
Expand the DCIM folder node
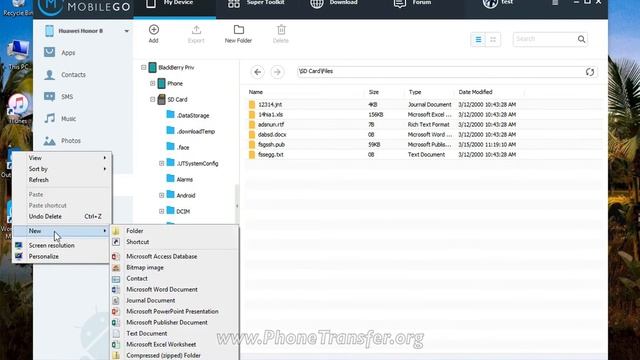click(x=162, y=211)
